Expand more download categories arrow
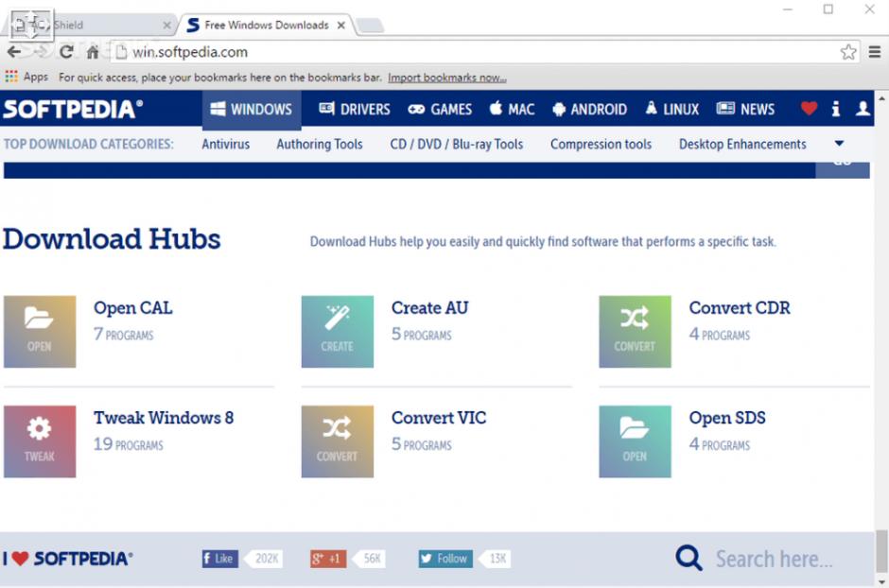The height and width of the screenshot is (588, 889). pos(839,144)
